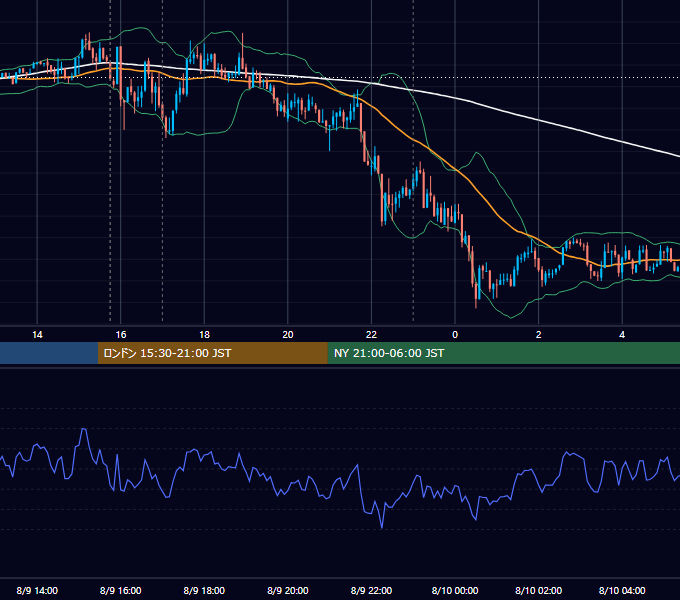Image resolution: width=680 pixels, height=600 pixels.
Task: Click the NY 21:00-06:00 JST session bar
Action: tap(503, 353)
